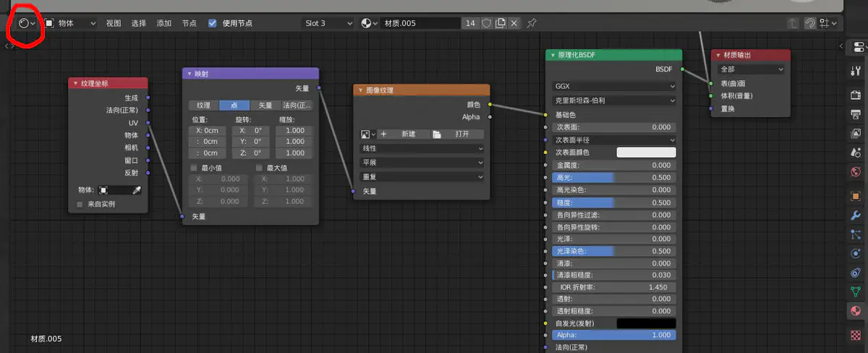The height and width of the screenshot is (353, 868).
Task: Open Material properties tab icon
Action: 856,310
